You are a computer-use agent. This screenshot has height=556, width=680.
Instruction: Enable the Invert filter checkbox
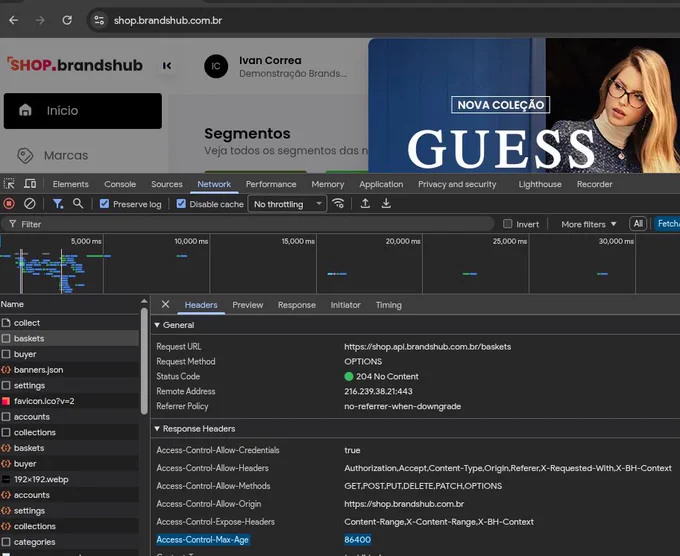(x=507, y=224)
